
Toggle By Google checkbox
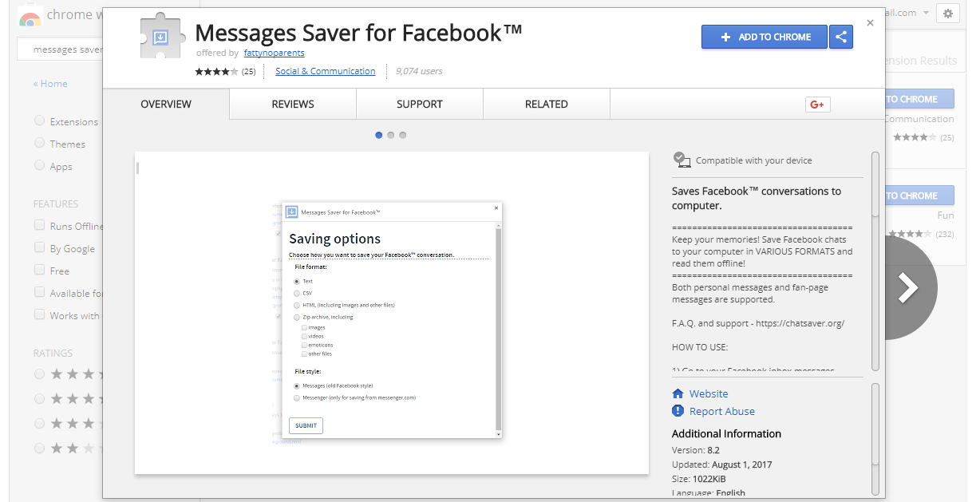pyautogui.click(x=39, y=248)
